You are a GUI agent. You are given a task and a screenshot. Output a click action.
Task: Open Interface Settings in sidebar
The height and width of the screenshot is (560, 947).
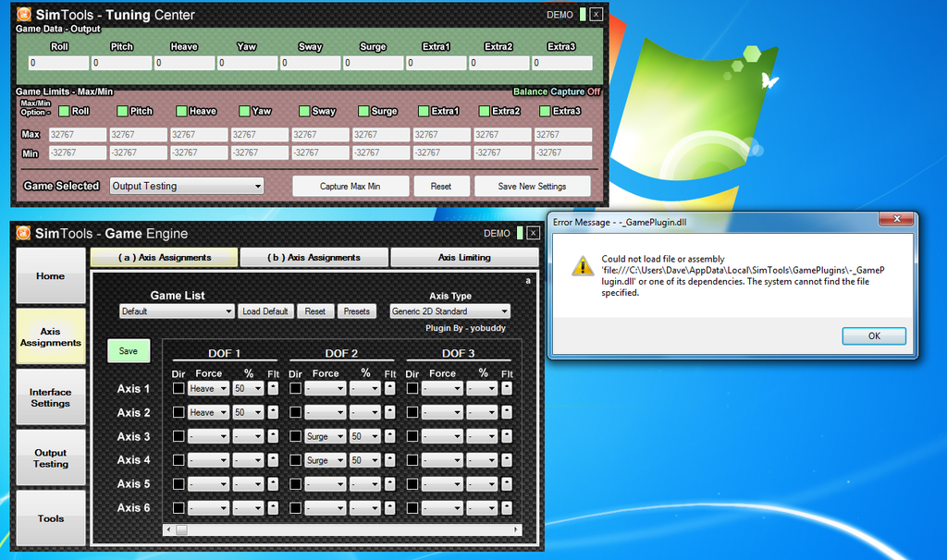[x=51, y=397]
